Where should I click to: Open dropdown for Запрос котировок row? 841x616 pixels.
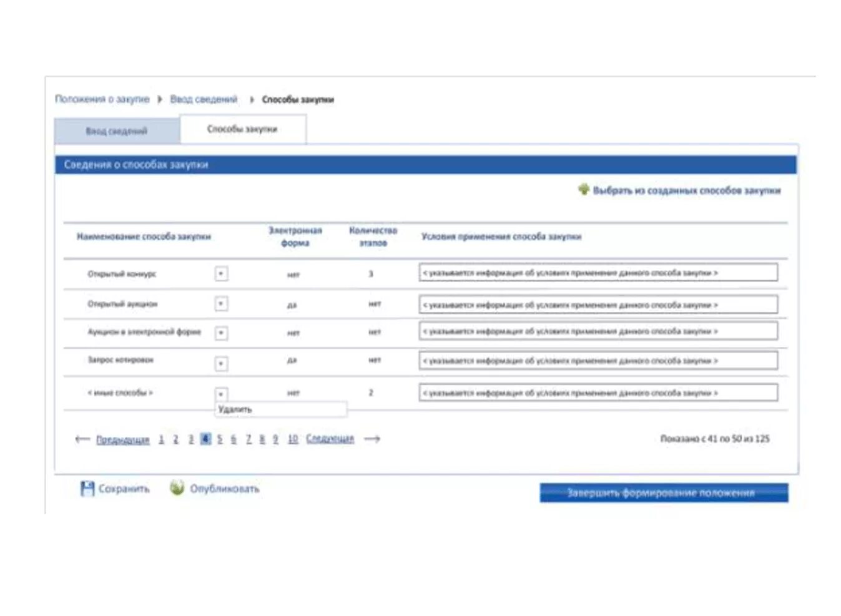pyautogui.click(x=221, y=363)
